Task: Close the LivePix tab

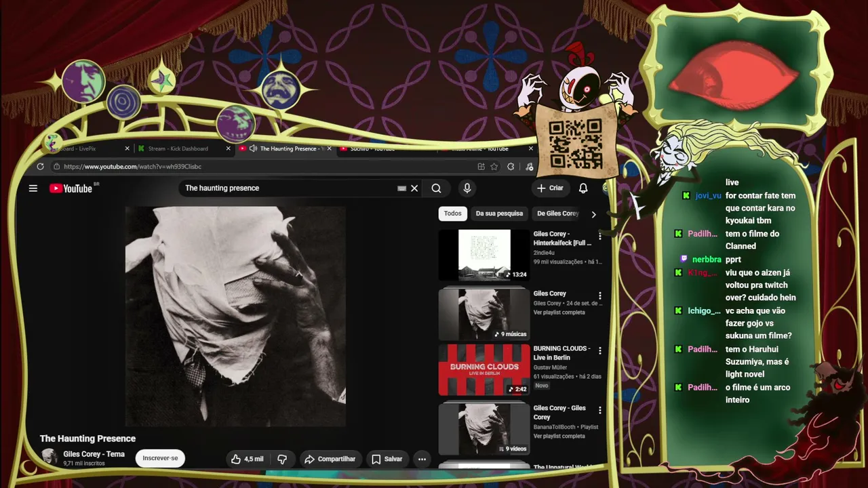Action: click(x=127, y=148)
